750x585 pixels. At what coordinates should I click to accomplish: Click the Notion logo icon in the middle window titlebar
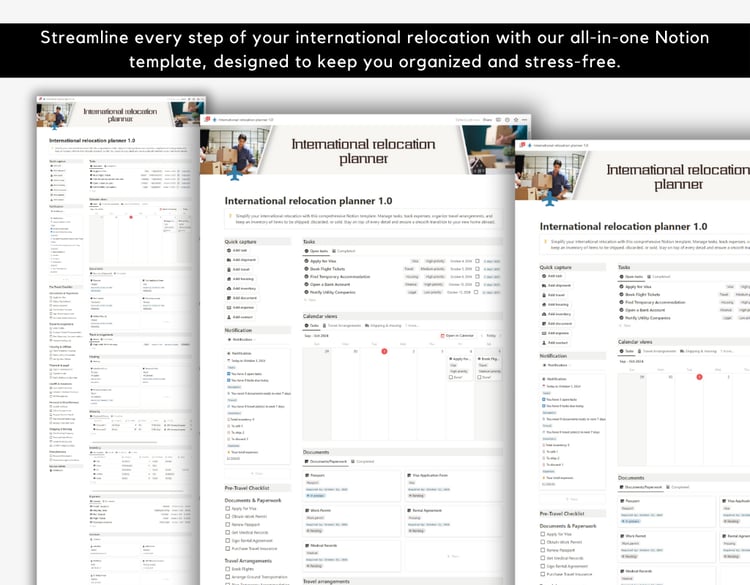[x=207, y=119]
